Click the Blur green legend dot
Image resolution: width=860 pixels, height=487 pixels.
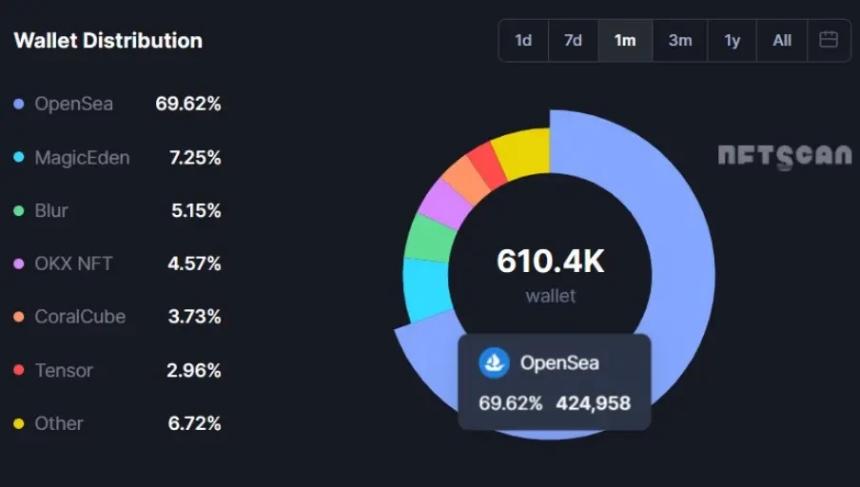[x=19, y=211]
